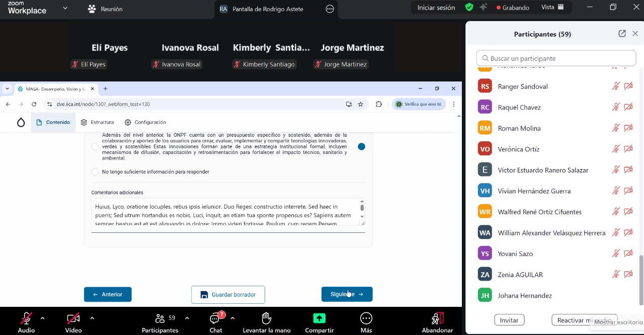
Task: Click Levantar la mano hand icon
Action: [x=266, y=318]
